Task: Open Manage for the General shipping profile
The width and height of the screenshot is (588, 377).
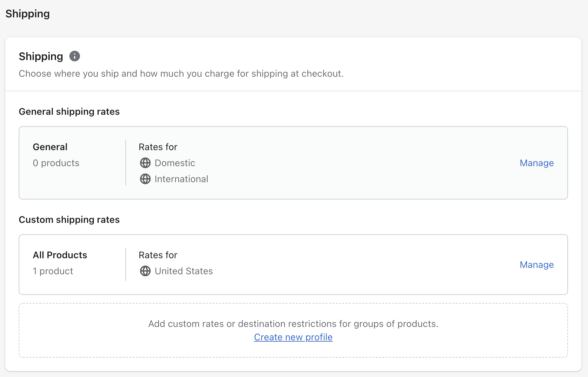Action: 536,163
